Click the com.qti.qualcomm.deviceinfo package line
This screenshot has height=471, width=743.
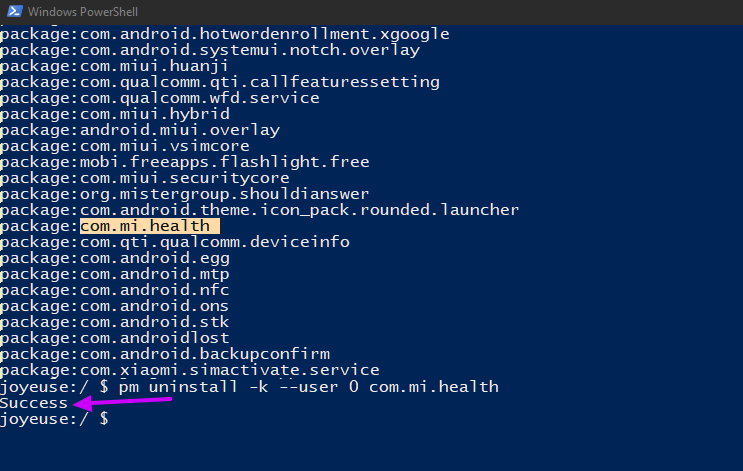175,242
